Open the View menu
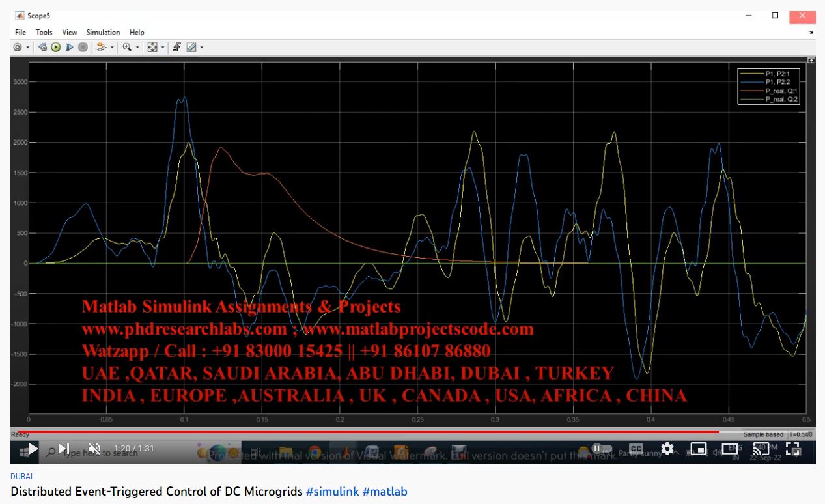This screenshot has height=504, width=825. pos(70,32)
